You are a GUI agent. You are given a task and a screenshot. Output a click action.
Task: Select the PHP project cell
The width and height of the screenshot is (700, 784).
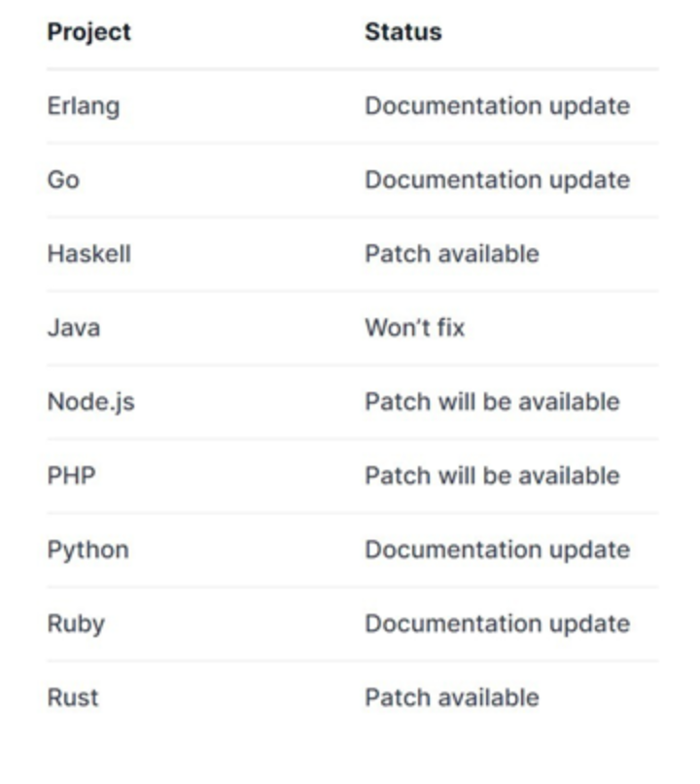pos(71,476)
